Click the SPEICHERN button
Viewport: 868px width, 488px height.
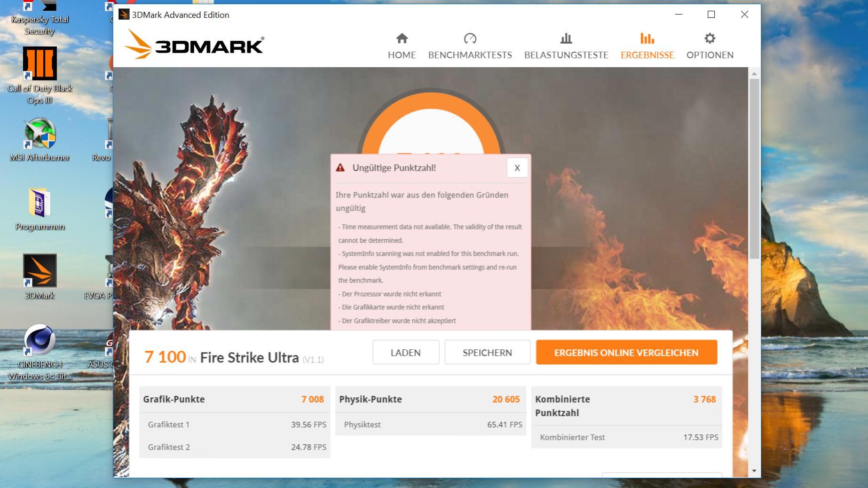click(x=487, y=352)
